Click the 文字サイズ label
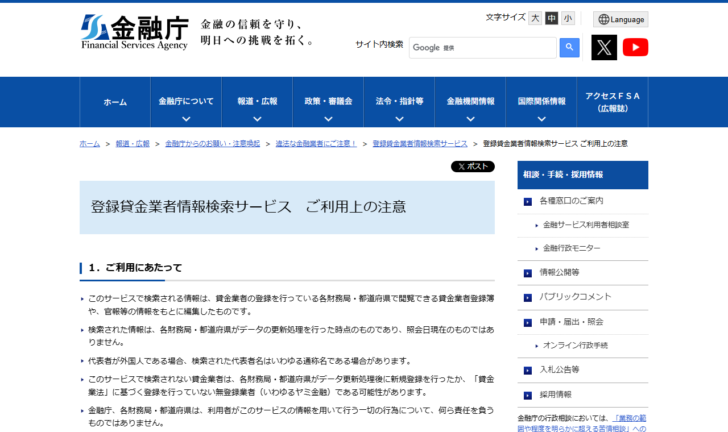728x432 pixels. [x=505, y=18]
